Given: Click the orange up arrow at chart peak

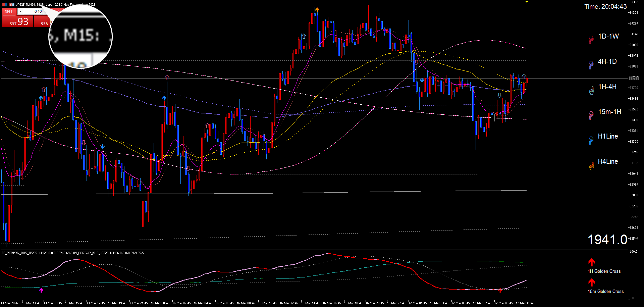Looking at the screenshot, I should click(317, 10).
